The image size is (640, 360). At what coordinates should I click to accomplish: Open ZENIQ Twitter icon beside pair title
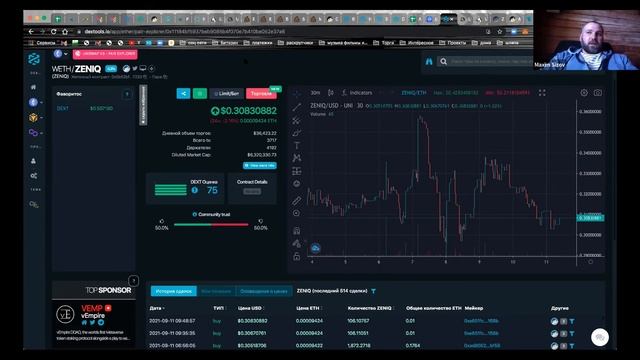click(x=135, y=69)
